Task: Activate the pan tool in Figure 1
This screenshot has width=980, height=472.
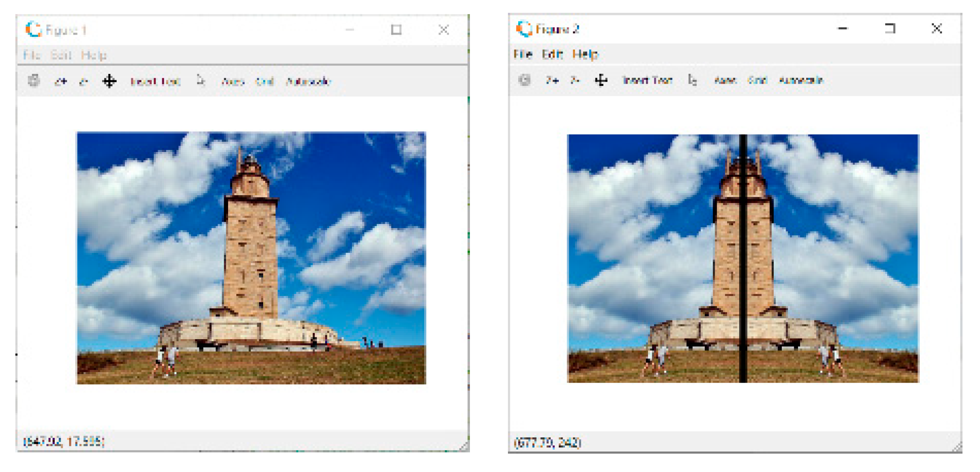Action: tap(109, 81)
